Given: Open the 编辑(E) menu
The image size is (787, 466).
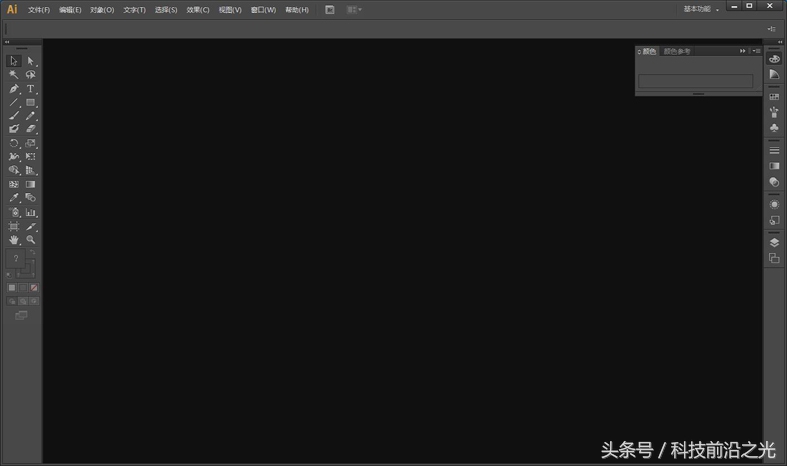Looking at the screenshot, I should click(x=70, y=10).
